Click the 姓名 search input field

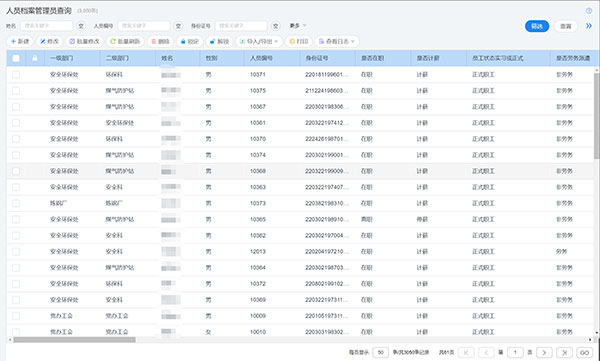(x=46, y=26)
